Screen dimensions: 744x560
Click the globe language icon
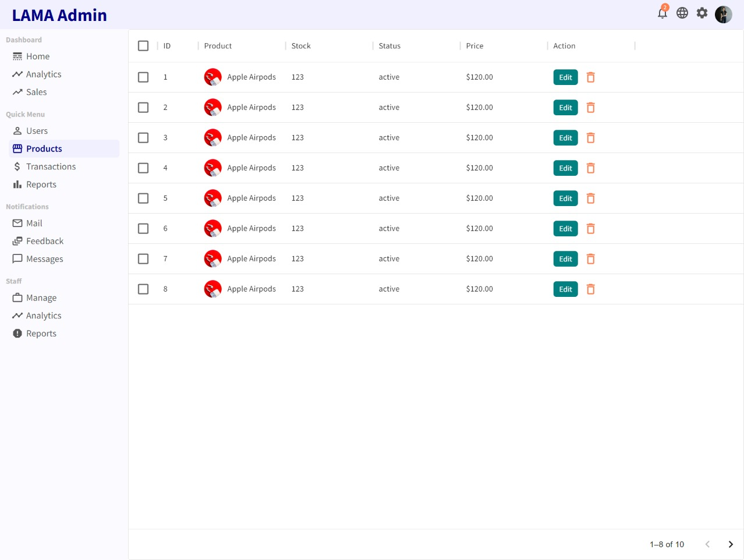[x=682, y=13]
